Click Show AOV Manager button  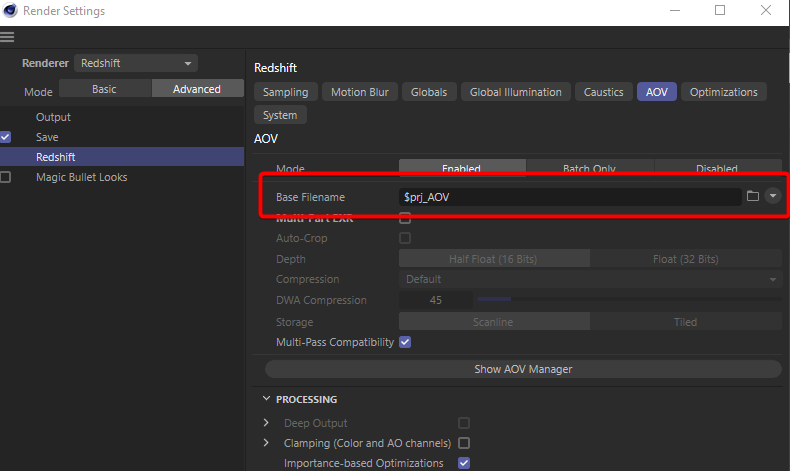tap(523, 369)
